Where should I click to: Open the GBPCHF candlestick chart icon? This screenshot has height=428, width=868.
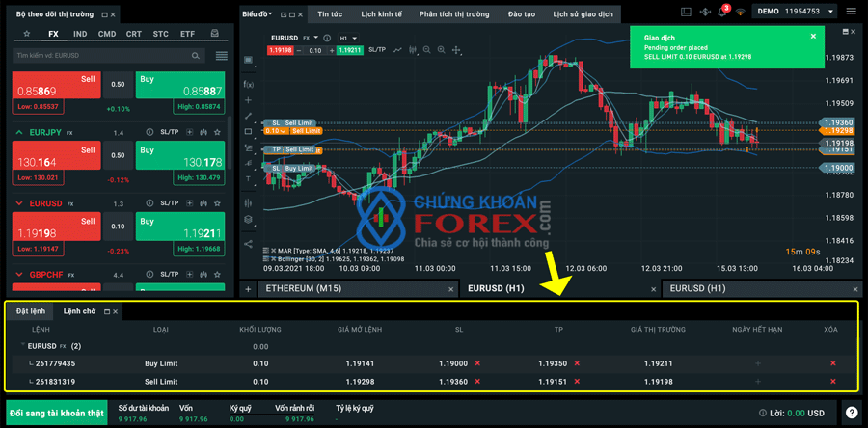pos(203,275)
